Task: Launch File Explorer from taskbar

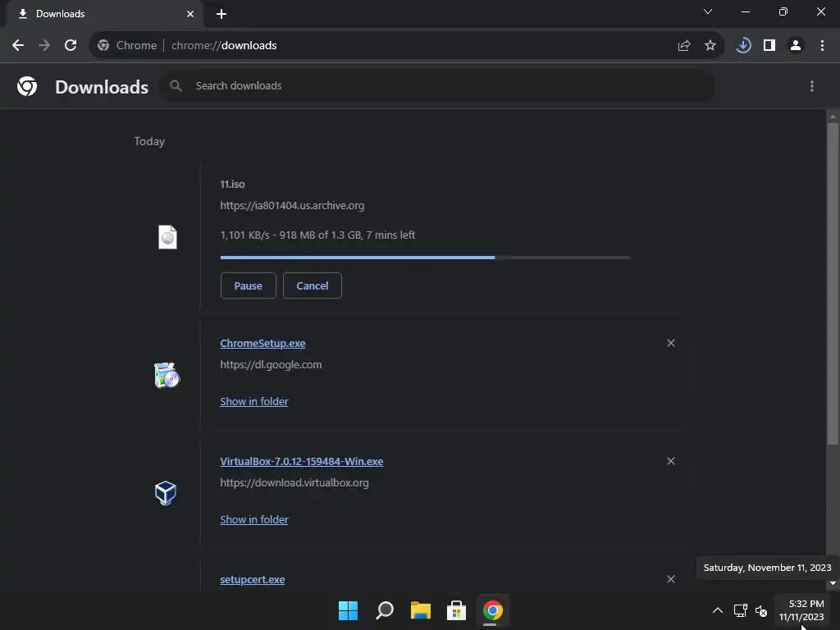Action: click(x=421, y=610)
